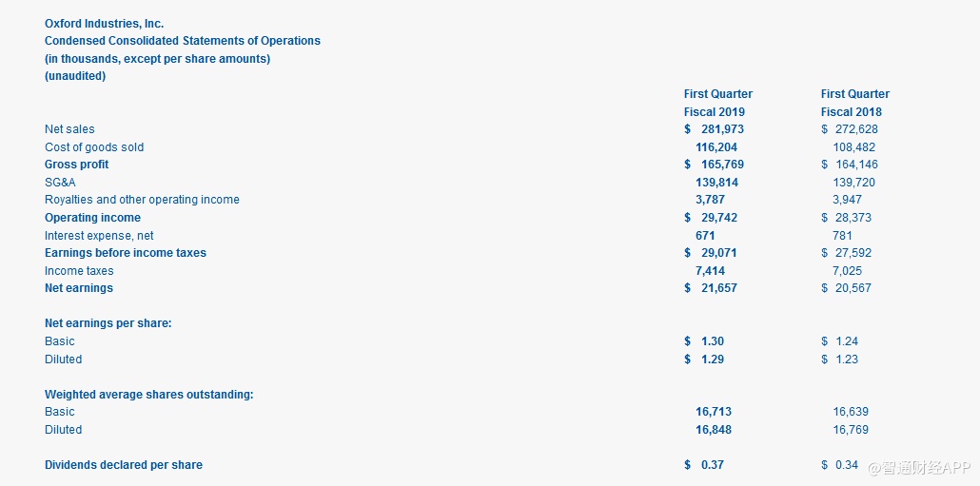The width and height of the screenshot is (980, 486).
Task: Select the Gross profit row label
Action: 76,165
